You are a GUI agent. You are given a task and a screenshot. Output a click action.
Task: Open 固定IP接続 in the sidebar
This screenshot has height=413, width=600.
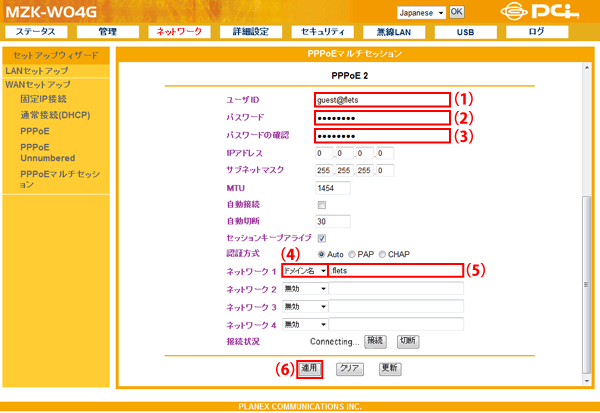click(x=43, y=99)
